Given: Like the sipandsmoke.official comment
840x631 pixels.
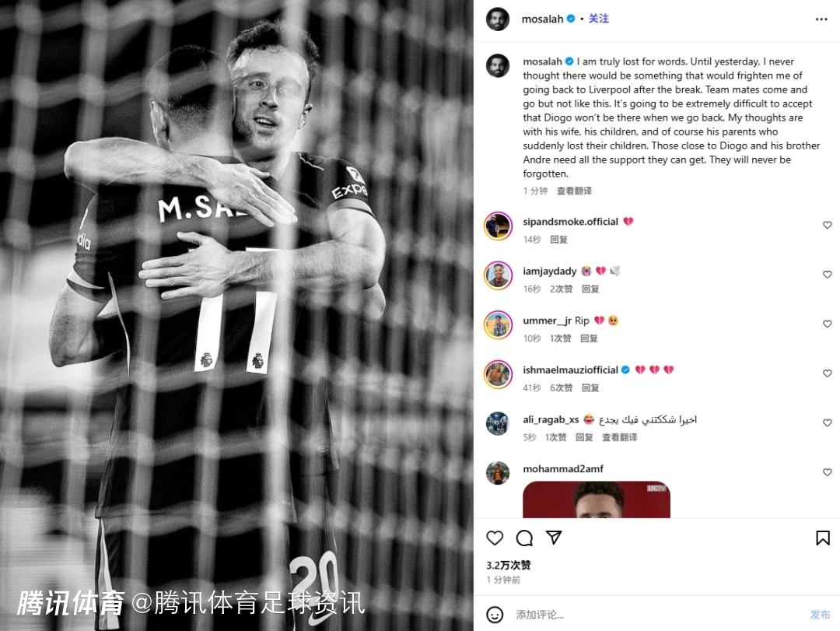Looking at the screenshot, I should 827,225.
